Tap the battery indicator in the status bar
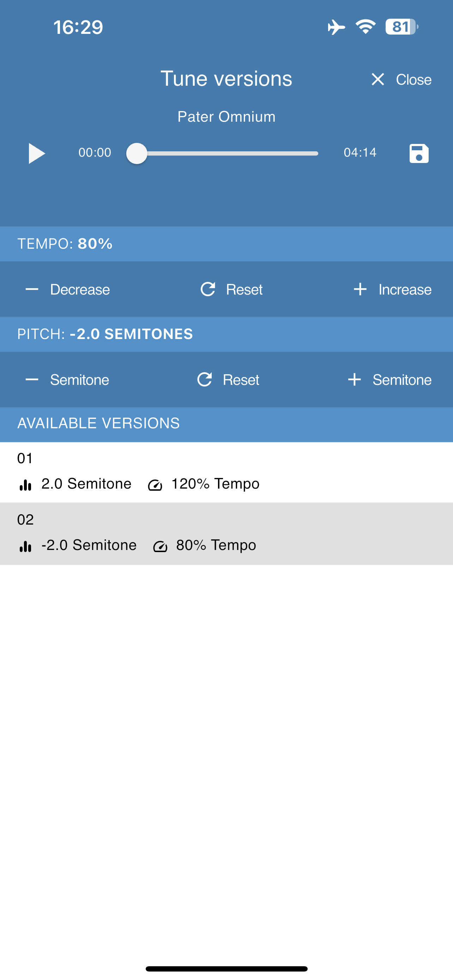The image size is (453, 980). pos(401,26)
